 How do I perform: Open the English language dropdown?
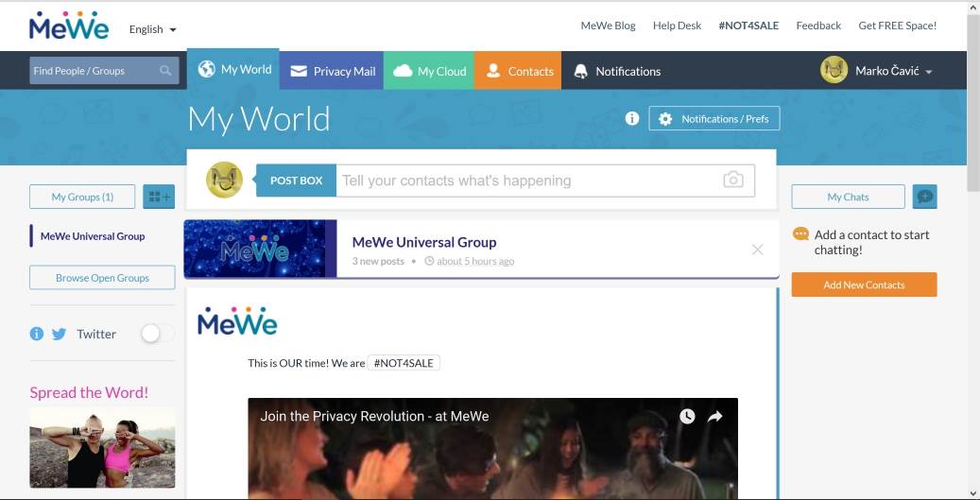point(152,29)
